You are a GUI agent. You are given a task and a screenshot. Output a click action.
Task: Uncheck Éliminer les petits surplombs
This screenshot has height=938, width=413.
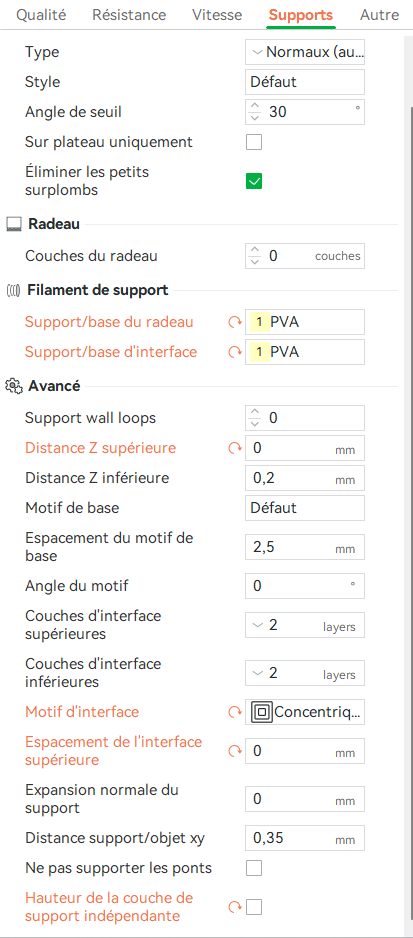[x=254, y=181]
